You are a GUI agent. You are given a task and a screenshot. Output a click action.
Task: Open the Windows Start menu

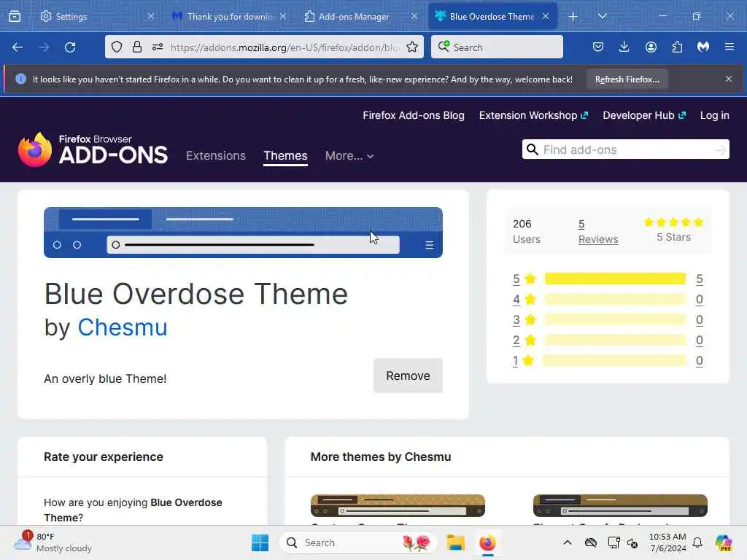[260, 542]
